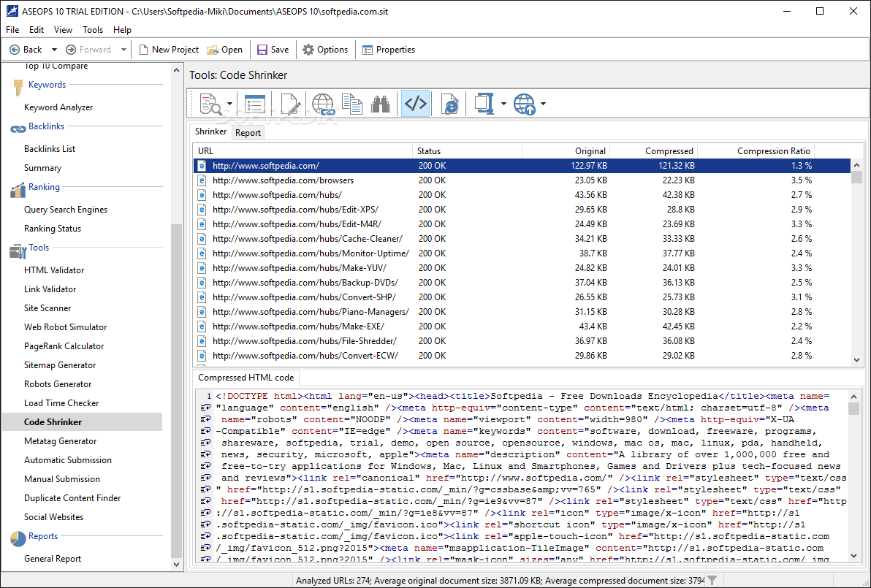Click the copy documents icon

point(352,104)
